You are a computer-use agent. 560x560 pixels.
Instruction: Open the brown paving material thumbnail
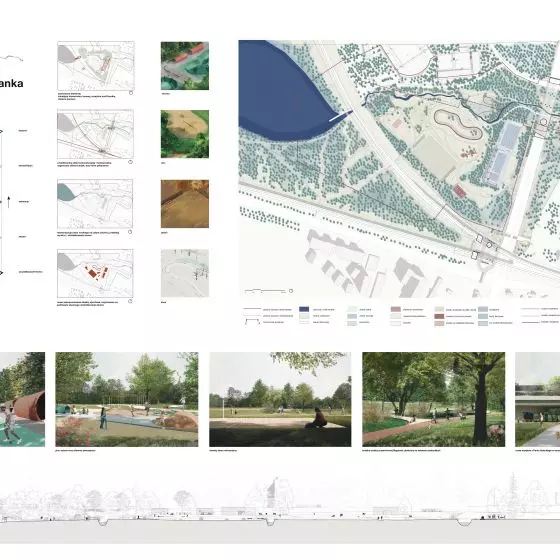(x=185, y=204)
